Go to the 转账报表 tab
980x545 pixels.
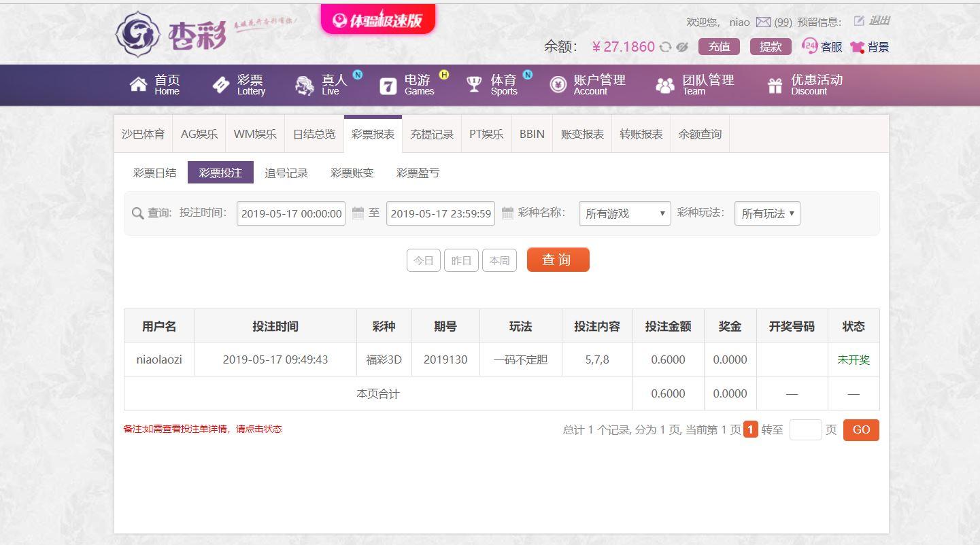[641, 134]
